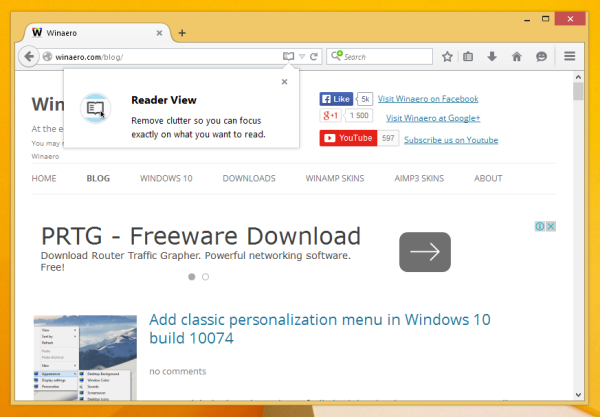Click the 1 500 Google+ count

(x=359, y=116)
